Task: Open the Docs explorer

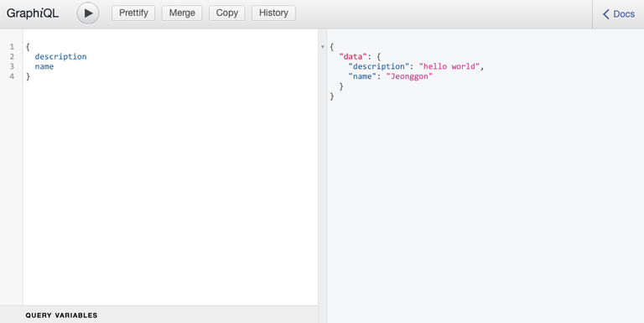Action: click(618, 14)
